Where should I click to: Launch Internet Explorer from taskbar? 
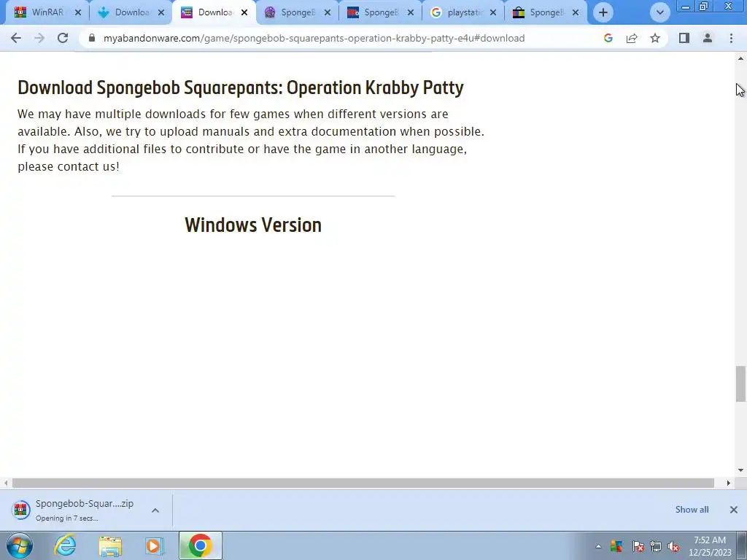[65, 545]
